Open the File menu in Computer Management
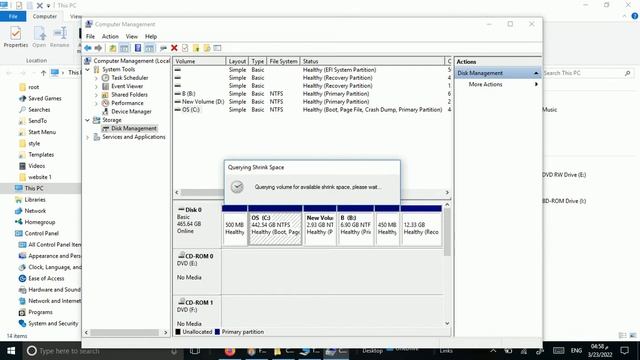 click(x=90, y=36)
